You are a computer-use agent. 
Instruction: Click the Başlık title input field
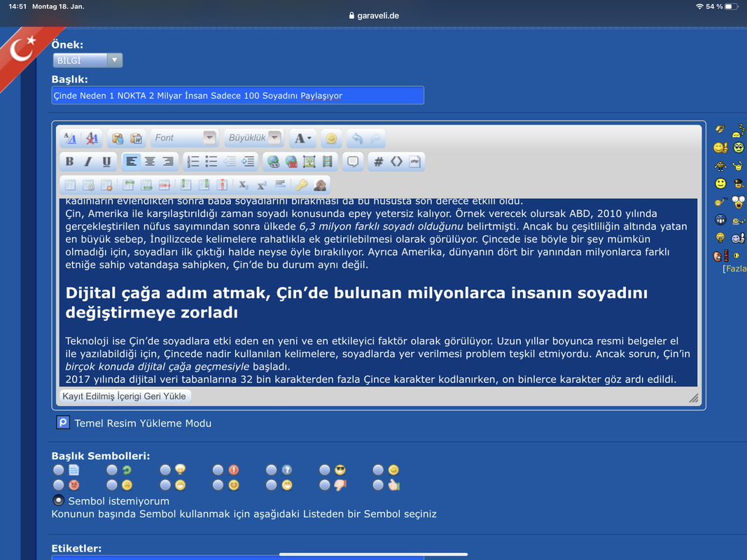point(238,95)
